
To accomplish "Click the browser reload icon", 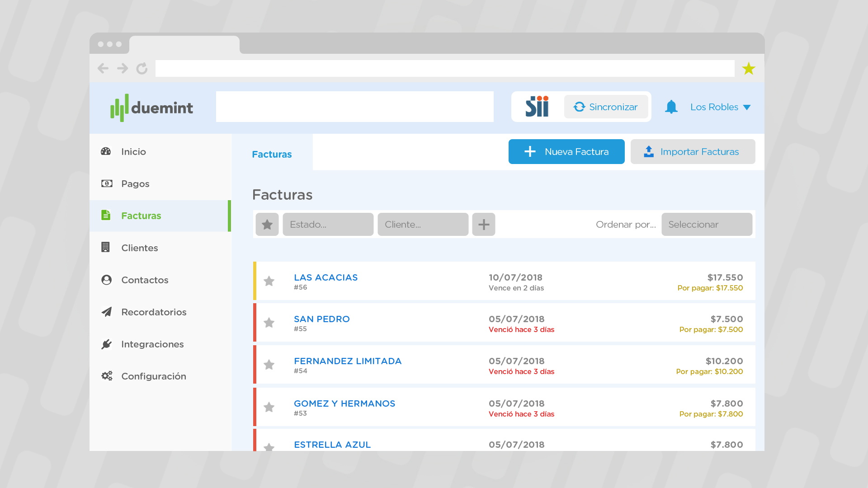I will pyautogui.click(x=142, y=68).
